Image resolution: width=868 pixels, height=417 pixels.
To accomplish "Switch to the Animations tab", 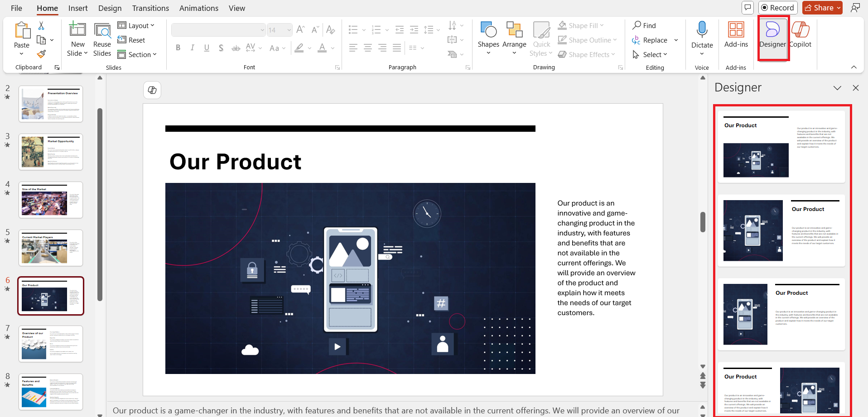I will [198, 8].
